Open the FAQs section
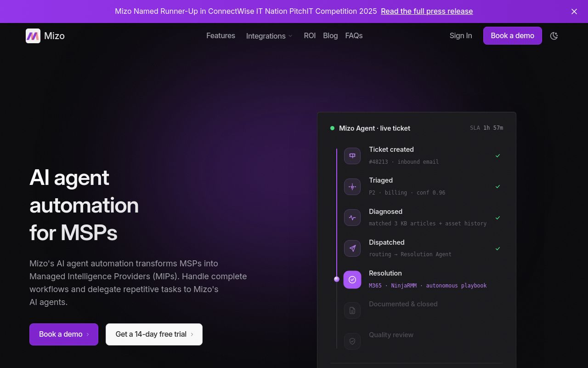The width and height of the screenshot is (588, 368). click(x=354, y=36)
